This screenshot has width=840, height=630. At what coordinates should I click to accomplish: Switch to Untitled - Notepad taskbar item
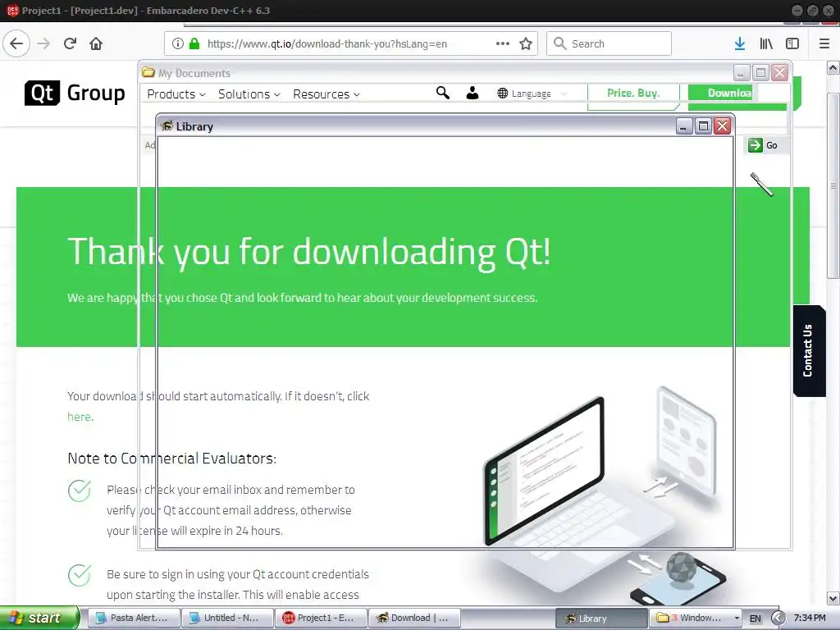coord(227,618)
